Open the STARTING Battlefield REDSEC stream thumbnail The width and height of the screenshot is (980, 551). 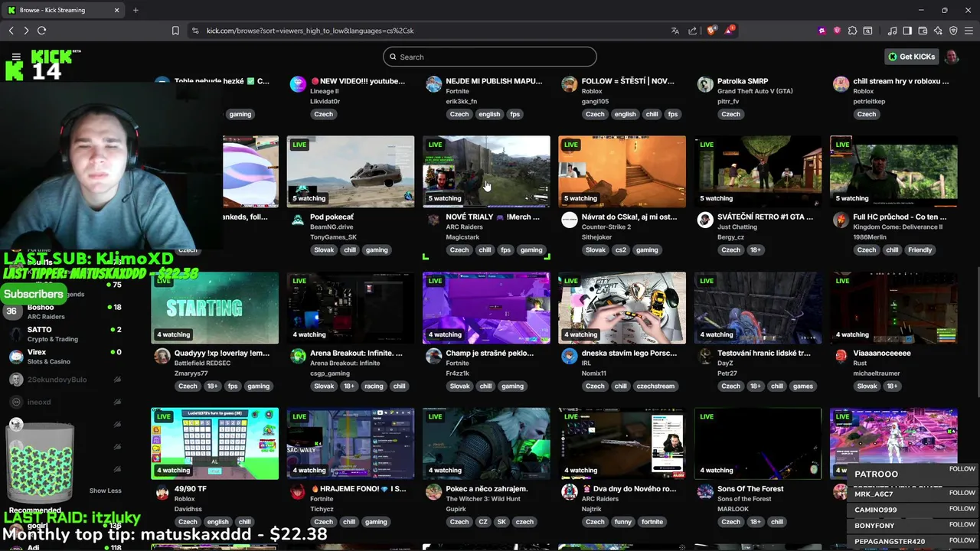tap(215, 308)
